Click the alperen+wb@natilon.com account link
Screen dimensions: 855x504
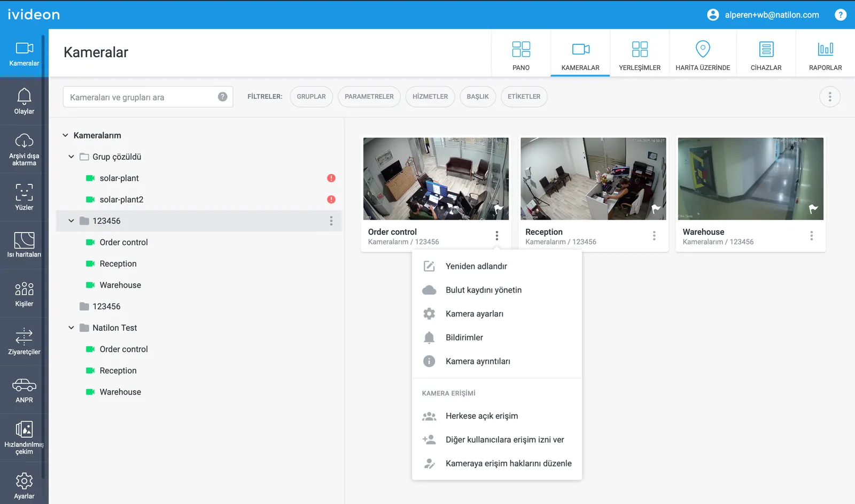pos(771,15)
